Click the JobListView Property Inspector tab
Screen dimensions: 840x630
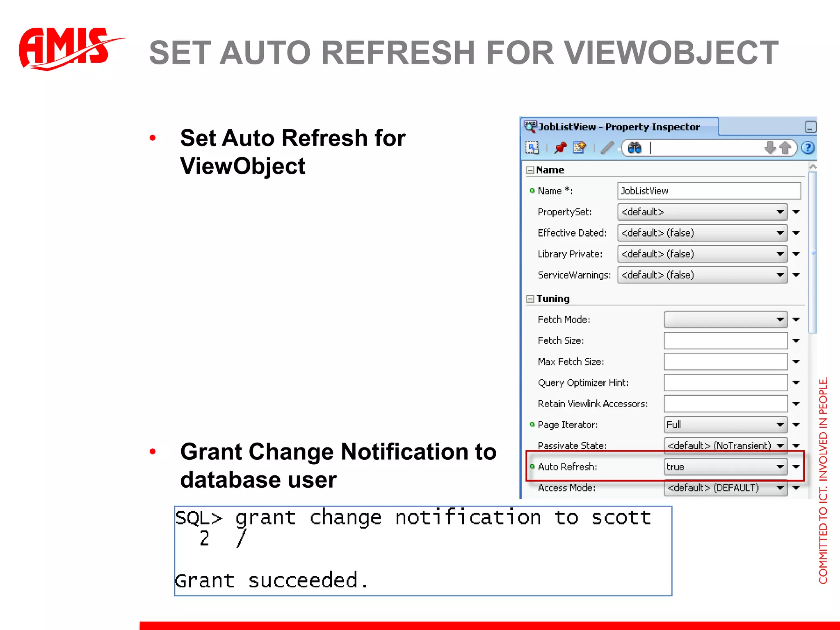(619, 127)
